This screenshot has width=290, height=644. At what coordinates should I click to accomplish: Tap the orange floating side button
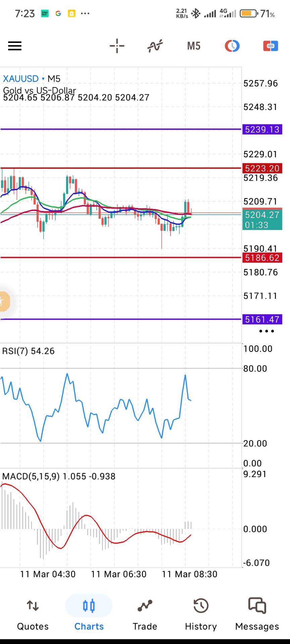pos(4,301)
